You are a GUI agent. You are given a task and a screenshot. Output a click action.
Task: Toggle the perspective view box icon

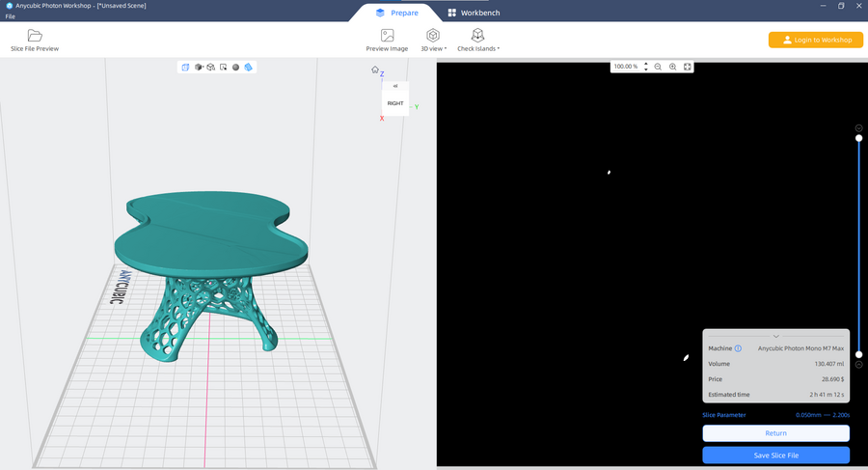185,68
